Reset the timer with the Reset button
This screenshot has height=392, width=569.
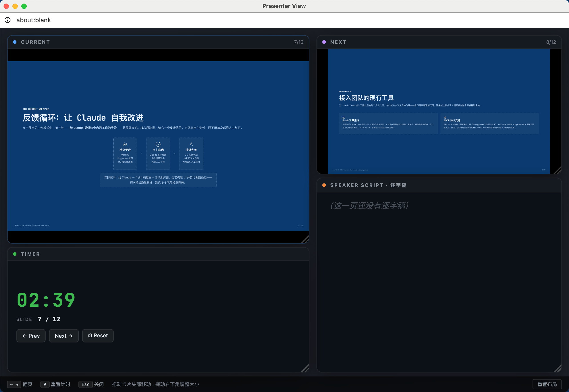tap(98, 336)
